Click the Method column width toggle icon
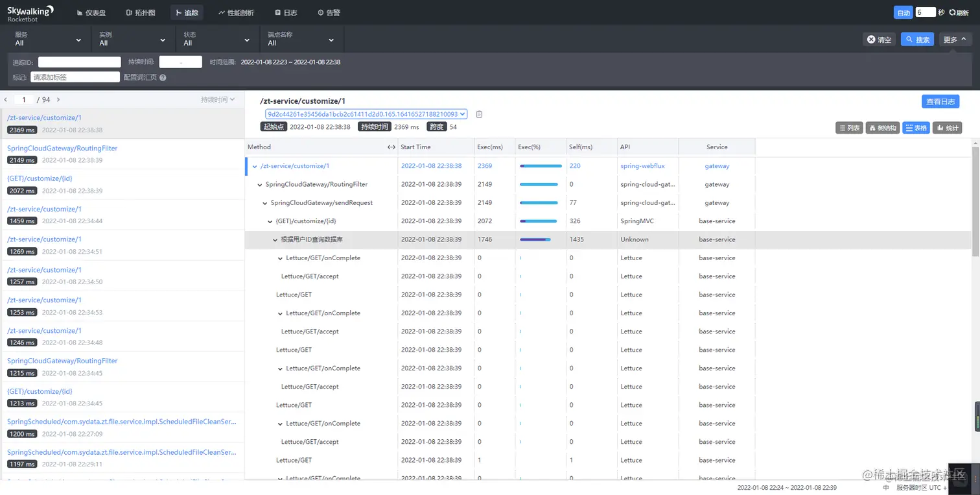This screenshot has height=495, width=980. click(x=391, y=147)
